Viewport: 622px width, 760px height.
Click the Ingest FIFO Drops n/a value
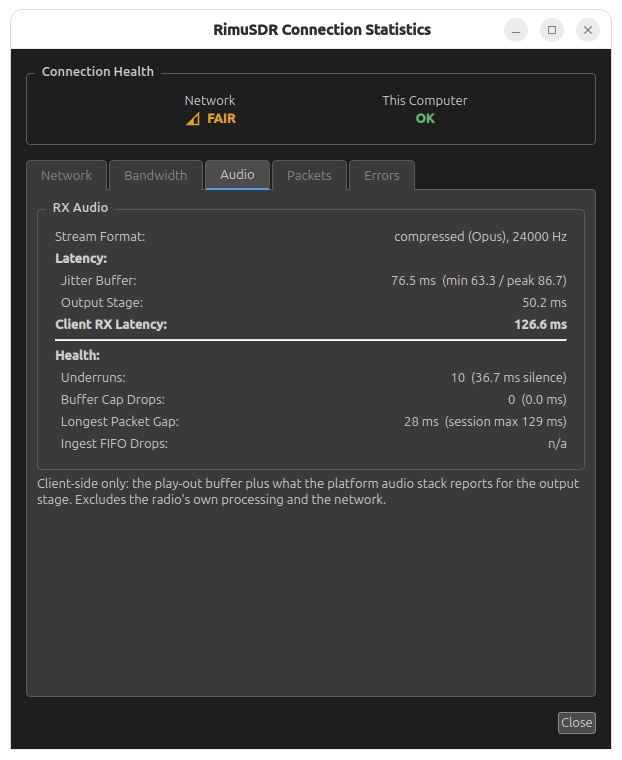click(x=557, y=443)
